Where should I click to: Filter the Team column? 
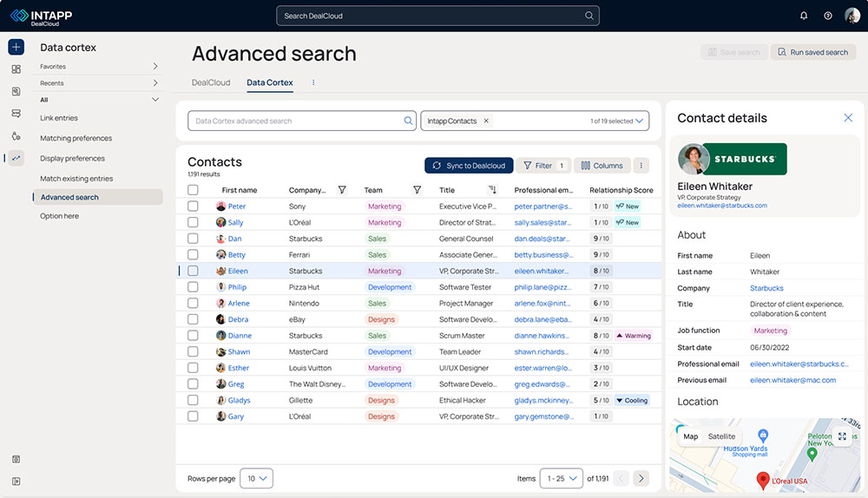pyautogui.click(x=417, y=190)
